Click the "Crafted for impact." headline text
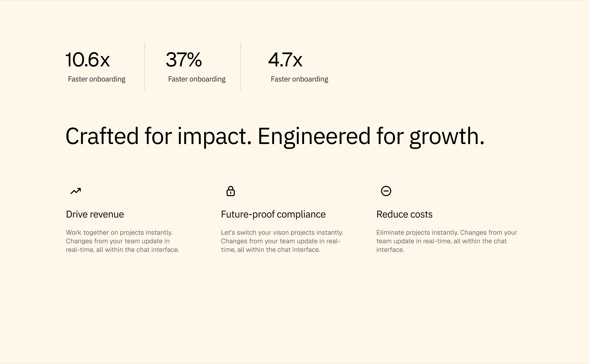Viewport: 589px width, 364px height. pos(159,136)
